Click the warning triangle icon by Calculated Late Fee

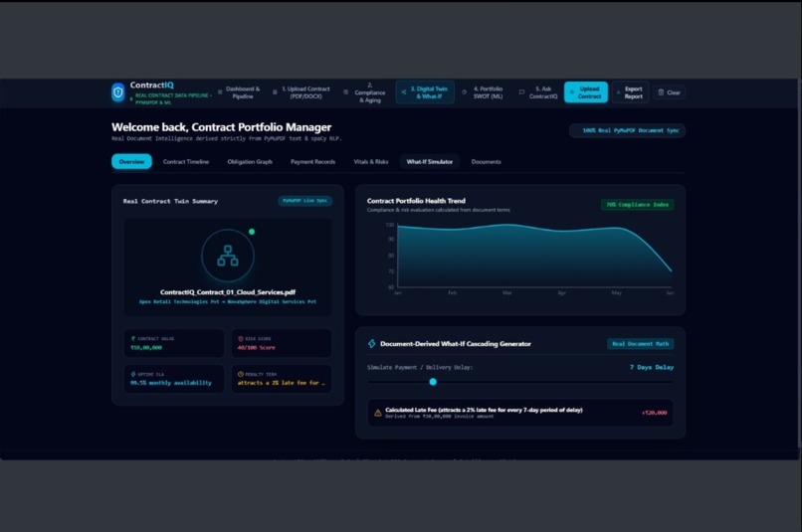coord(377,413)
